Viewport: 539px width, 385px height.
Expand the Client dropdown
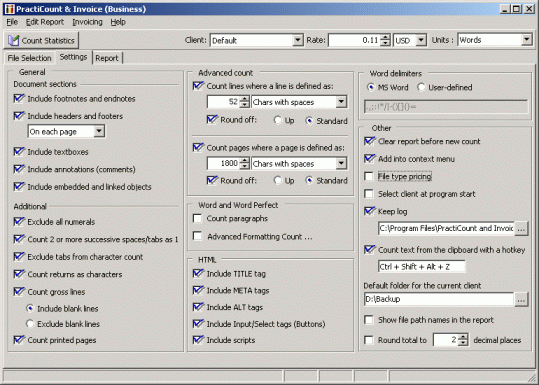click(298, 40)
